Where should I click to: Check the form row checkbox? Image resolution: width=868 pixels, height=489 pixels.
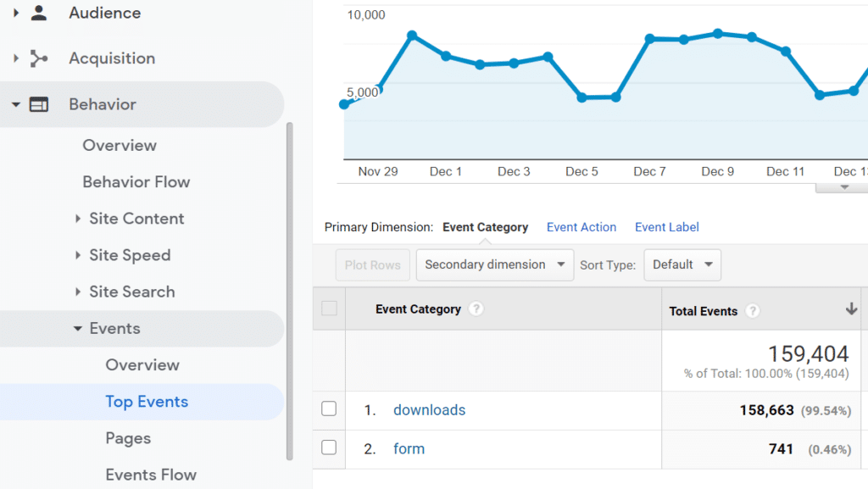pyautogui.click(x=329, y=448)
